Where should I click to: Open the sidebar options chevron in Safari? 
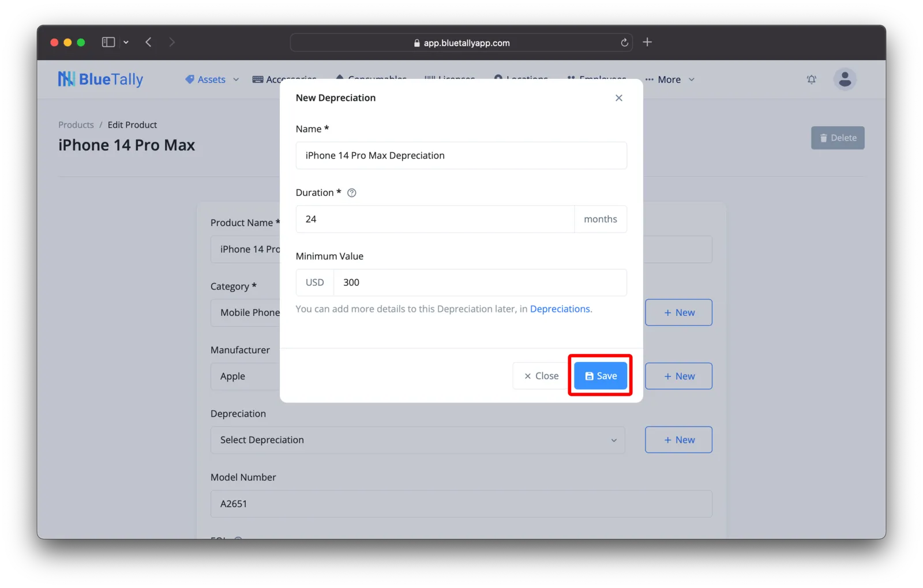(x=126, y=42)
